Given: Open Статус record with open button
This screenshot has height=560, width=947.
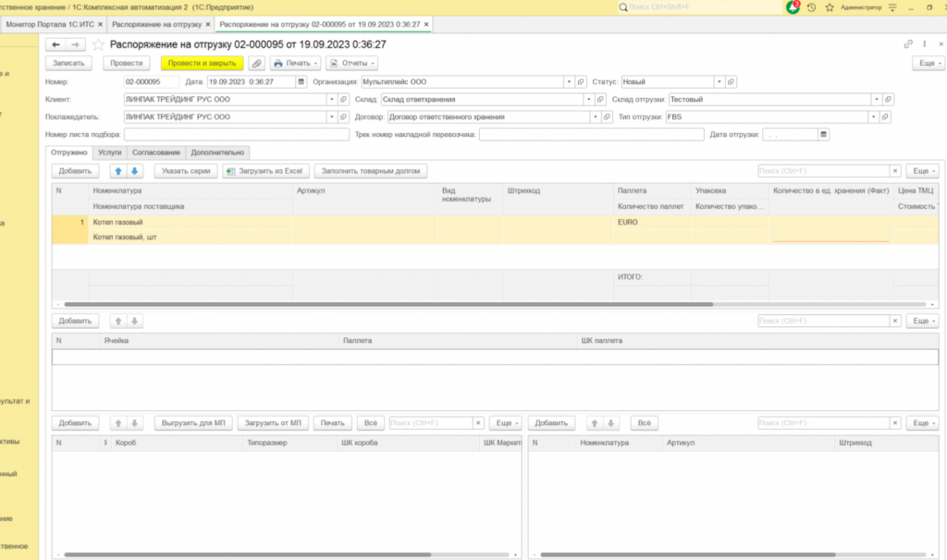Looking at the screenshot, I should pos(731,81).
